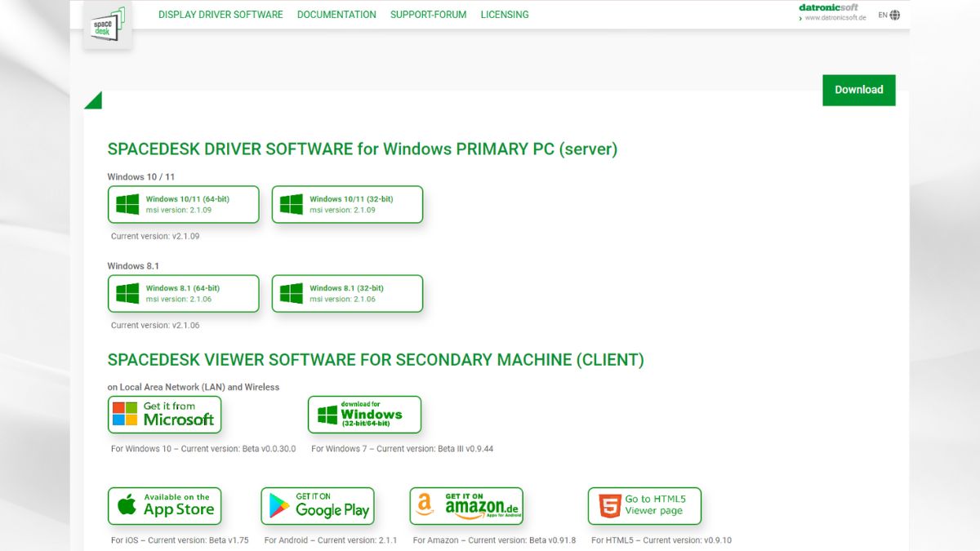Click Windows logo on 10/11 32-bit download
The width and height of the screenshot is (980, 551).
(292, 204)
